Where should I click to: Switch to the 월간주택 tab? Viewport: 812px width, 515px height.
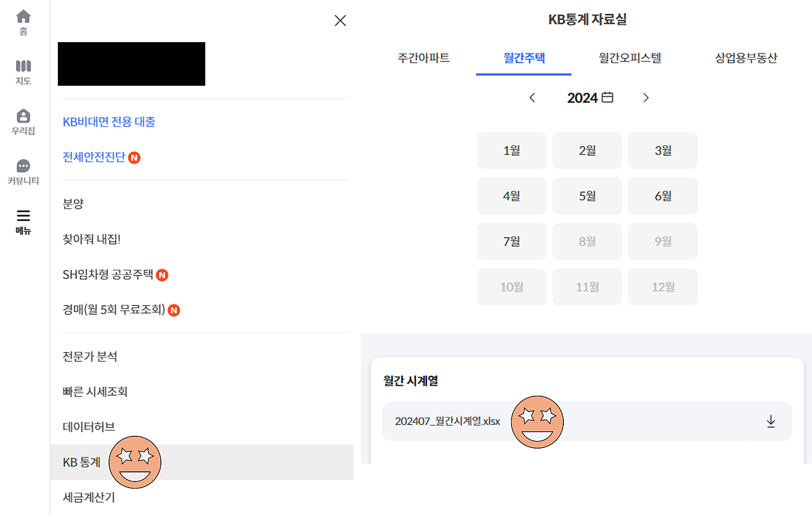point(524,58)
